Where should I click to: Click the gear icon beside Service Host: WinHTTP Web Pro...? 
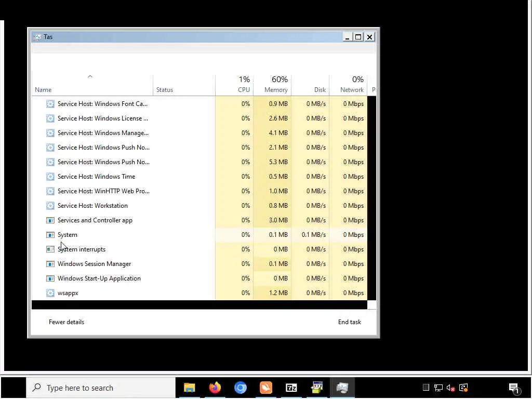(x=50, y=191)
